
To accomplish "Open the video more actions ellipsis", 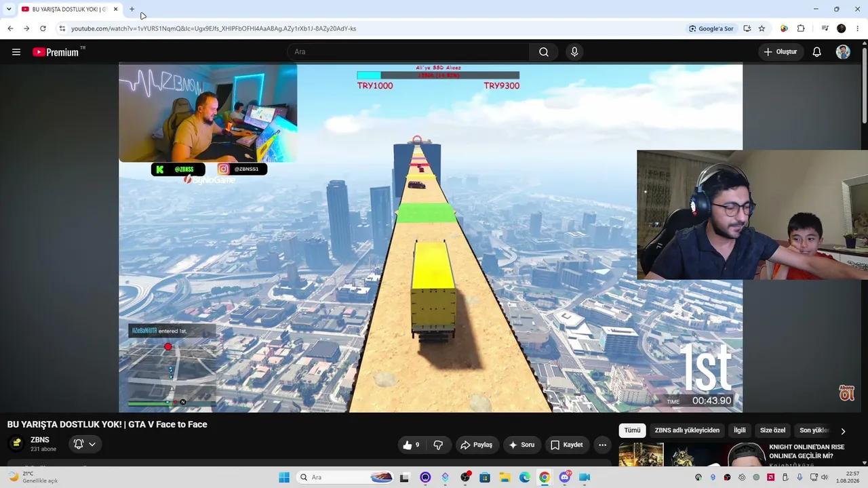I will [602, 445].
